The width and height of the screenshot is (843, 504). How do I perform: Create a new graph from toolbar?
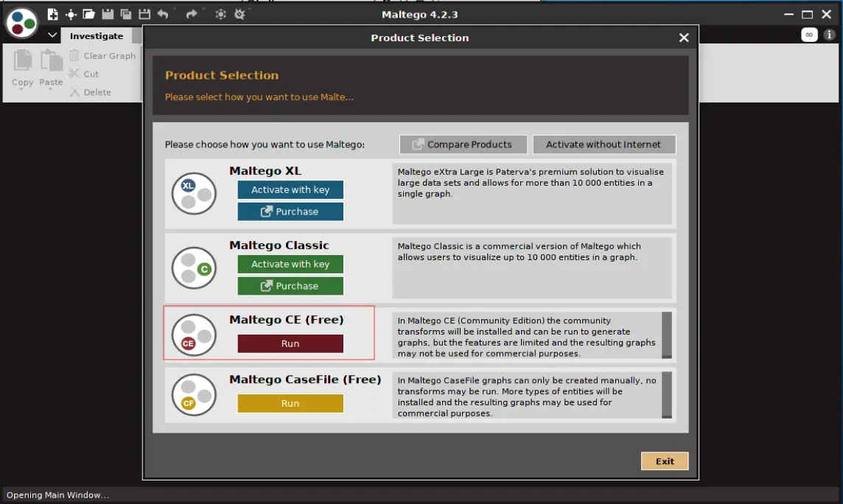click(x=52, y=14)
